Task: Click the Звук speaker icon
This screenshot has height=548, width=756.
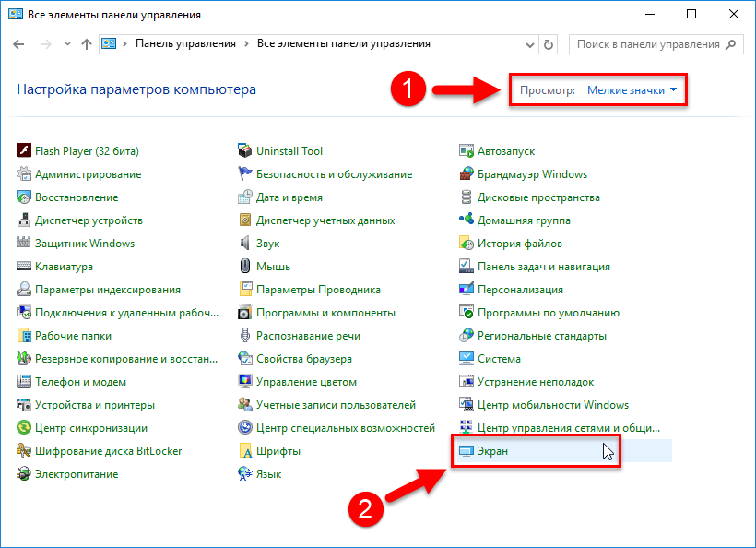Action: tap(245, 244)
